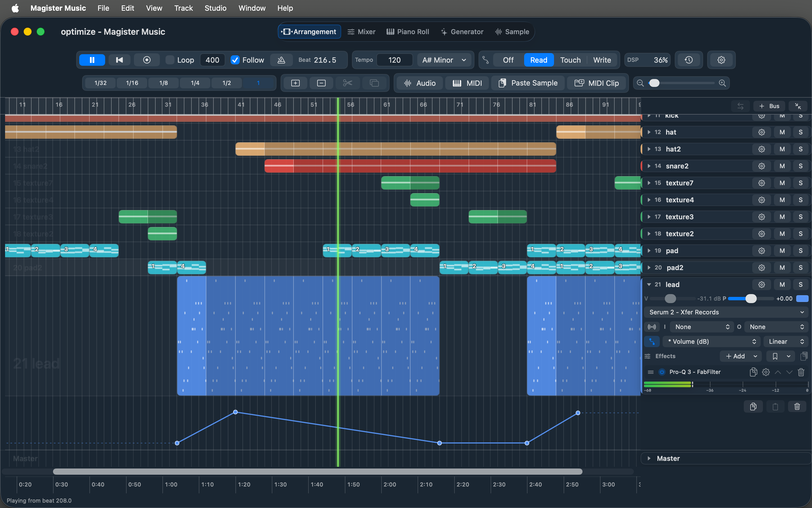Add an Audio track
This screenshot has width=812, height=508.
tap(420, 83)
